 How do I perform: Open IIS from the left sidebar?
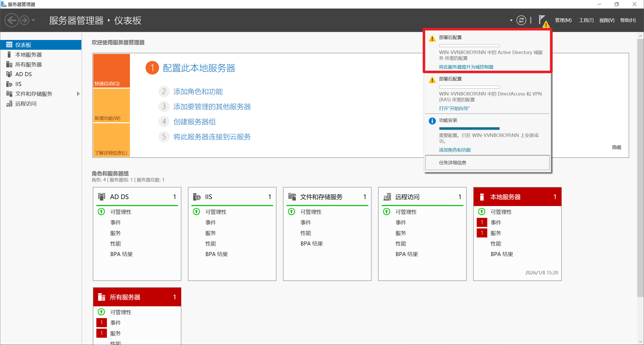pos(18,84)
